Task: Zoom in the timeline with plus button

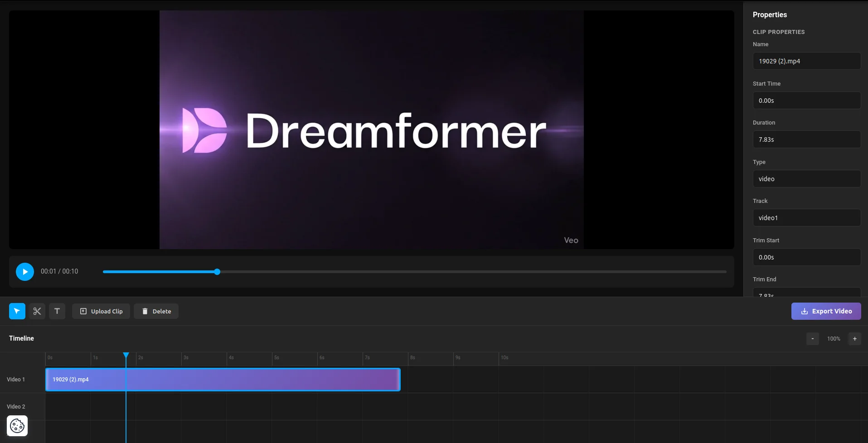Action: (854, 338)
